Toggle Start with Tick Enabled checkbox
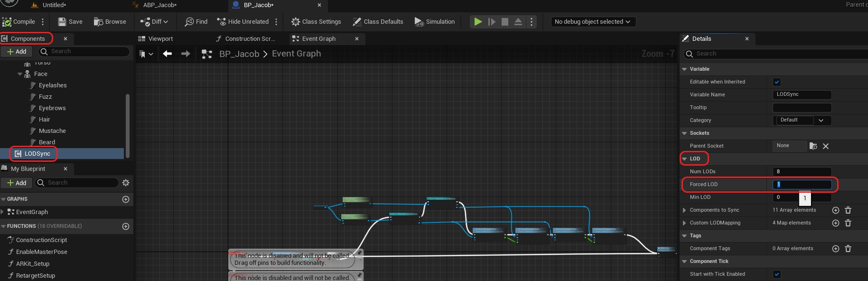Viewport: 868px width, 281px height. 777,274
